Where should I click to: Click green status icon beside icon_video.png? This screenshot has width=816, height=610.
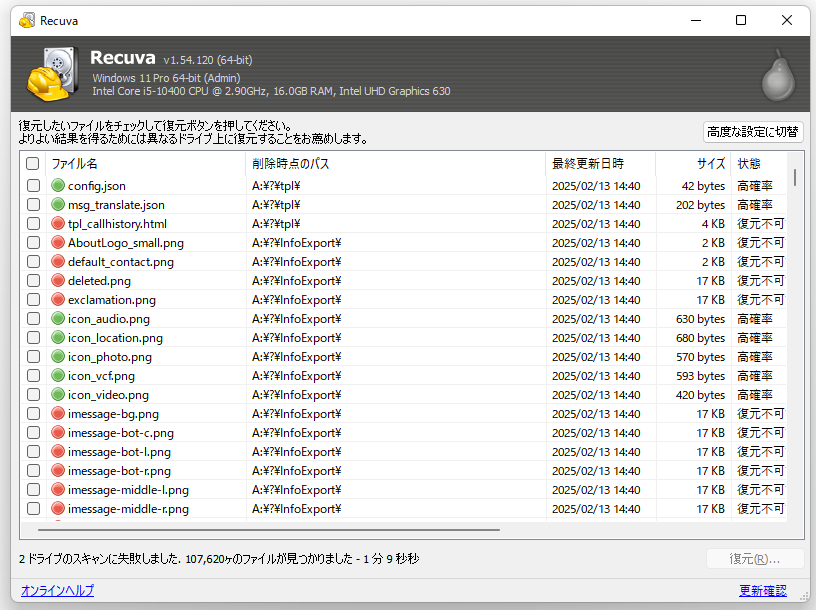(x=58, y=395)
